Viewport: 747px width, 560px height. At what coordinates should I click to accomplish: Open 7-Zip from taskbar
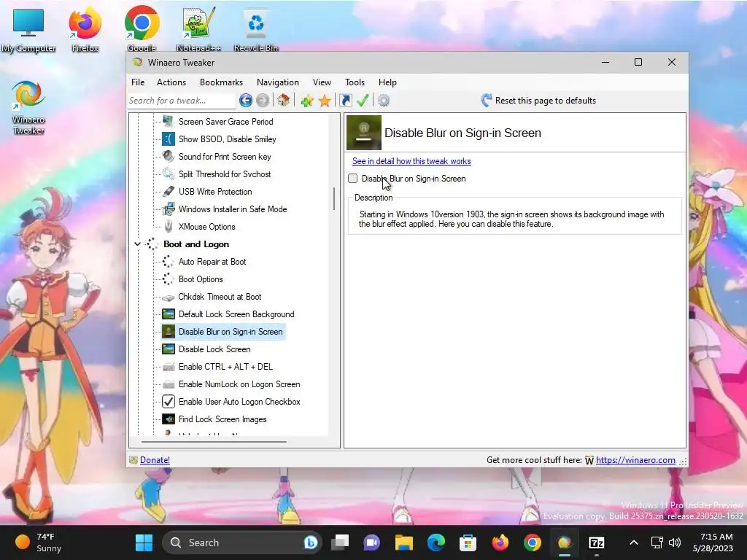[x=597, y=542]
